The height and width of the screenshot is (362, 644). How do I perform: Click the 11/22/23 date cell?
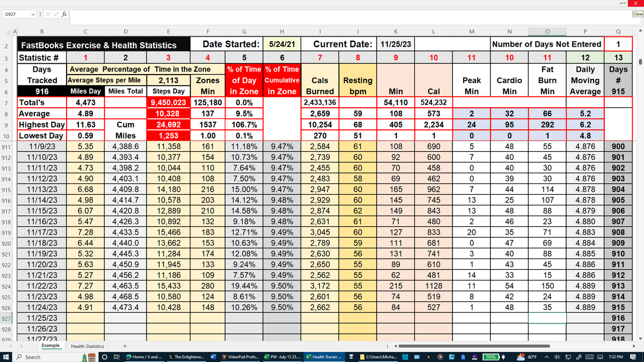(x=42, y=286)
